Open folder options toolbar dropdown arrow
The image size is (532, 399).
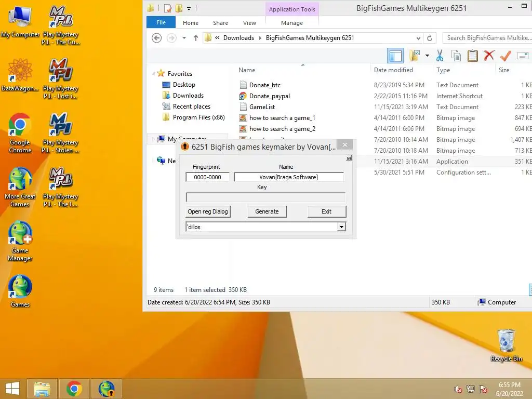point(427,56)
